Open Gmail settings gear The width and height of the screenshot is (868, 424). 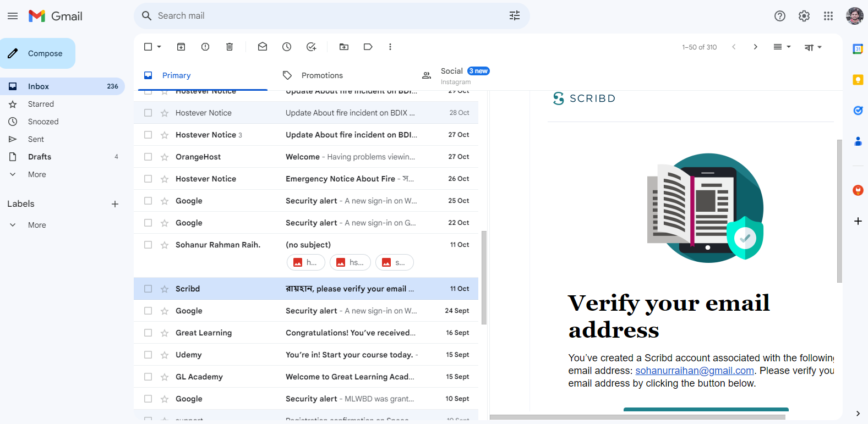(x=804, y=16)
